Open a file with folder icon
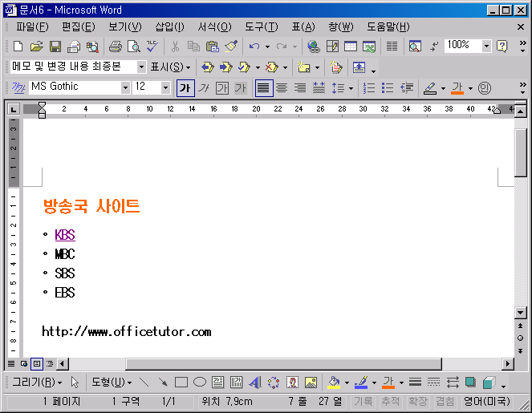This screenshot has height=413, width=532. tap(36, 47)
